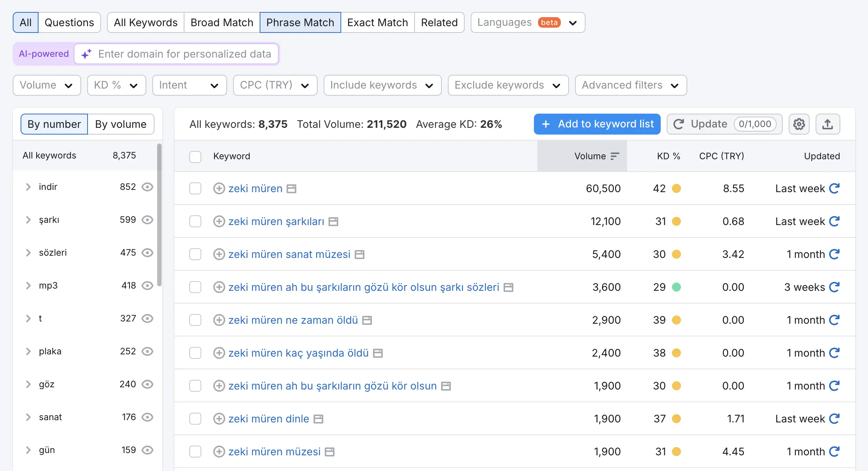Plus icon for 'zeki müren kaç yaşında öldü'
This screenshot has height=471, width=868.
(219, 353)
